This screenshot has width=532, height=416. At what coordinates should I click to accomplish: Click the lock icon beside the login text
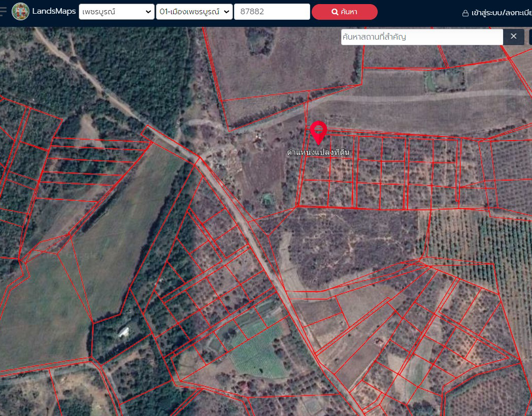(x=465, y=13)
